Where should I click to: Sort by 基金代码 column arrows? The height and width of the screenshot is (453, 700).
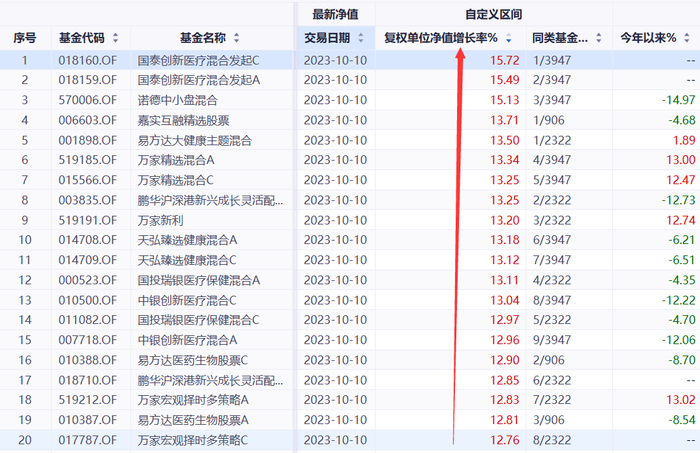click(x=116, y=38)
